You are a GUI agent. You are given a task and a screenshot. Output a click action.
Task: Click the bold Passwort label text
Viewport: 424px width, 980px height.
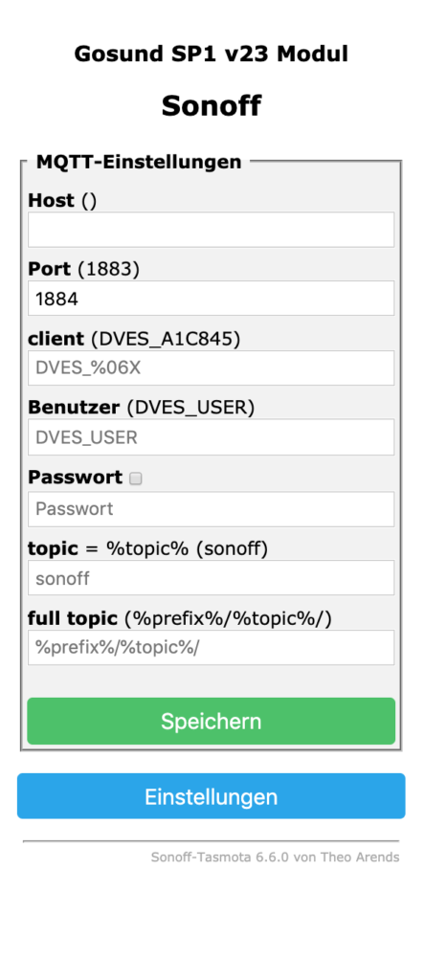[75, 478]
